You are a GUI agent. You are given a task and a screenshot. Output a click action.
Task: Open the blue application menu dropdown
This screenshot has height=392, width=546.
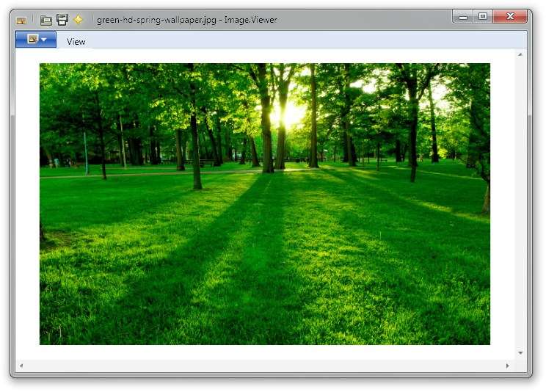35,39
